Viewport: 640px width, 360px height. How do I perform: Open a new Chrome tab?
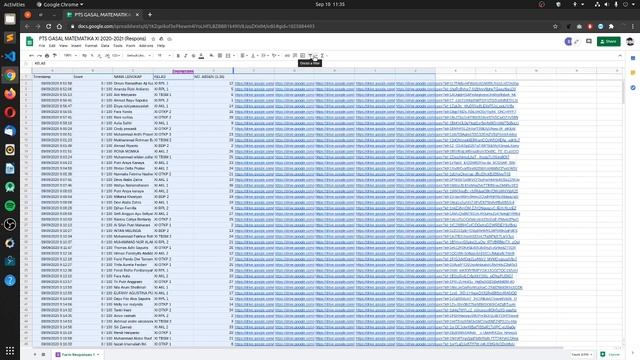point(150,15)
